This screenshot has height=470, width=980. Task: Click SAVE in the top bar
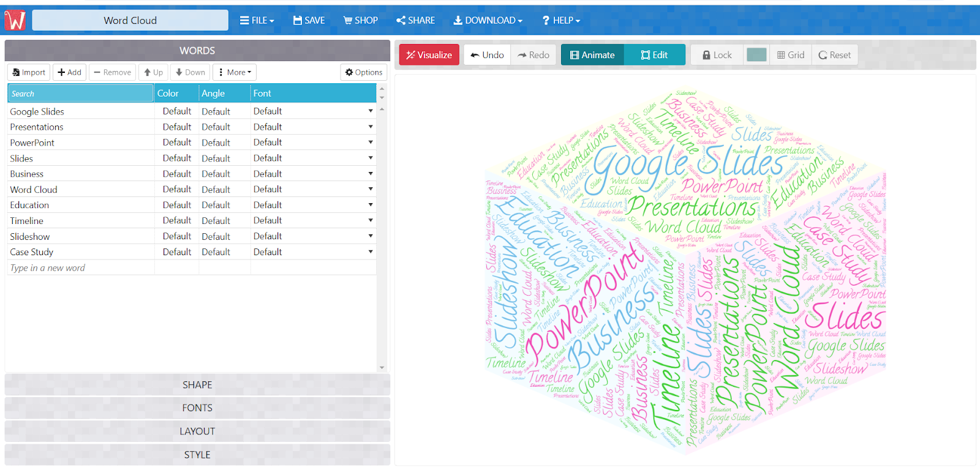[309, 20]
